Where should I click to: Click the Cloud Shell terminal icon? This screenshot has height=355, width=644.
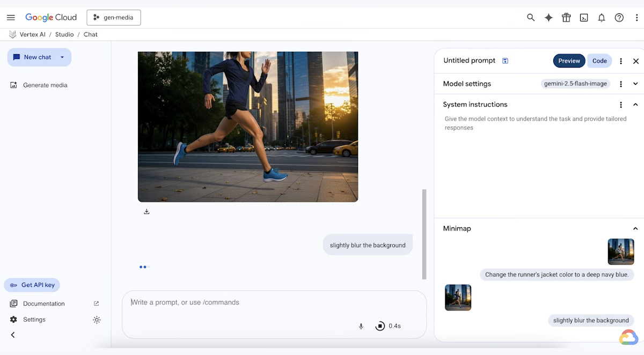click(584, 17)
